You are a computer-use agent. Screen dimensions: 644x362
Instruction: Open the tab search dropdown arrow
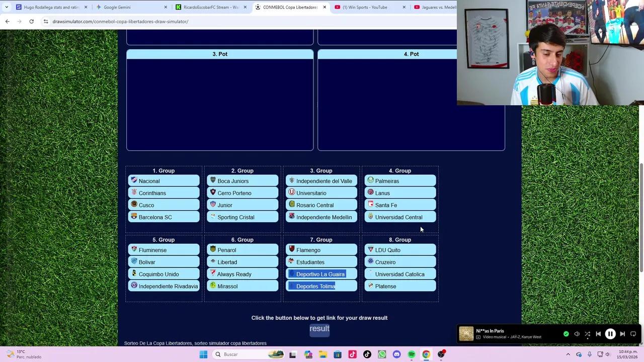pyautogui.click(x=6, y=7)
